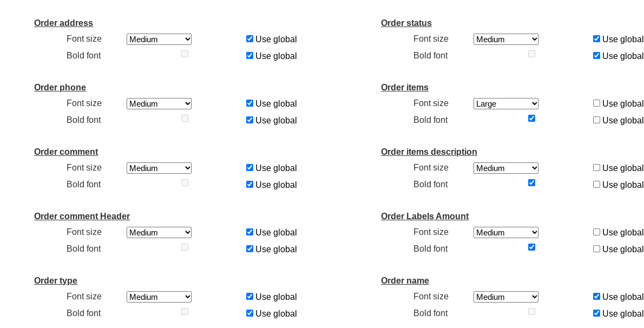The width and height of the screenshot is (644, 328).
Task: Disable Bold font for Order items description
Action: tap(531, 183)
